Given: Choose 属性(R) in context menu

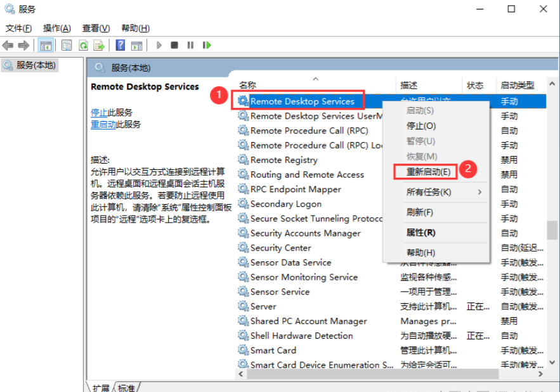Looking at the screenshot, I should [x=436, y=233].
